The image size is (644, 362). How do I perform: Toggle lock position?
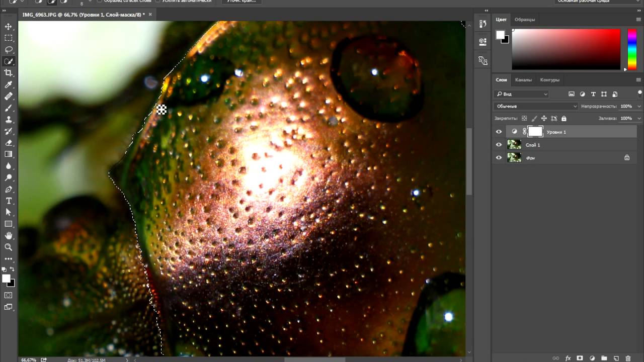click(544, 119)
